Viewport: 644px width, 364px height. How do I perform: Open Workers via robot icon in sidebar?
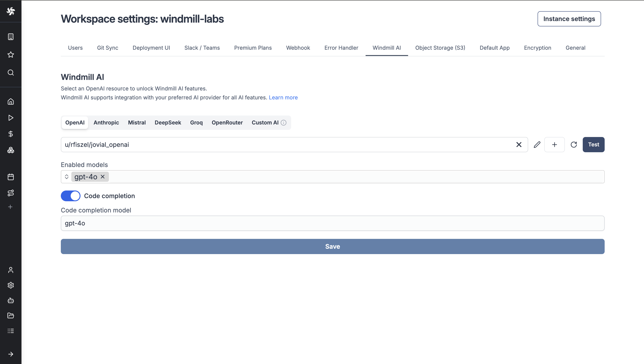tap(11, 300)
